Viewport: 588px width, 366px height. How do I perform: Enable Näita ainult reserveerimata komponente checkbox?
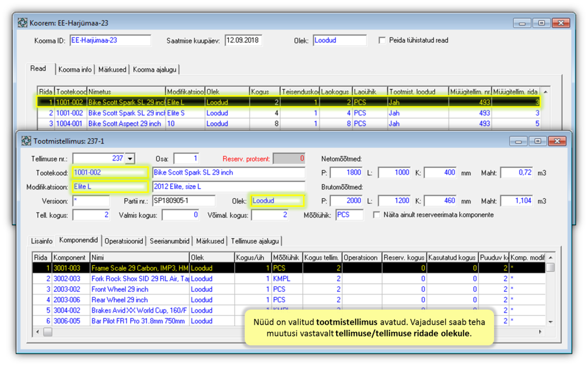pos(376,215)
